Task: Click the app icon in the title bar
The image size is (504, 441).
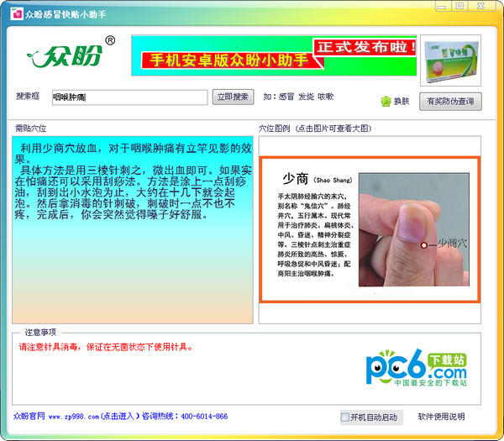Action: click(x=17, y=13)
